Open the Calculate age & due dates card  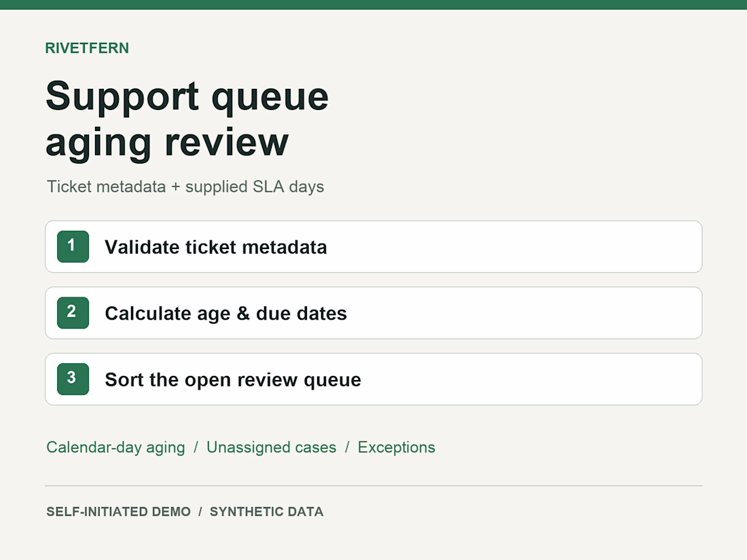click(x=373, y=313)
